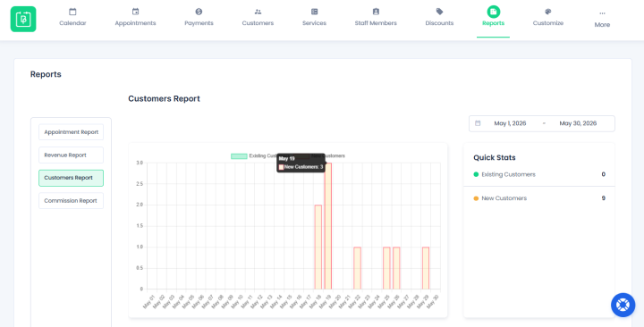Open the More ellipsis icon
Viewport: 644px width, 327px height.
(x=602, y=13)
